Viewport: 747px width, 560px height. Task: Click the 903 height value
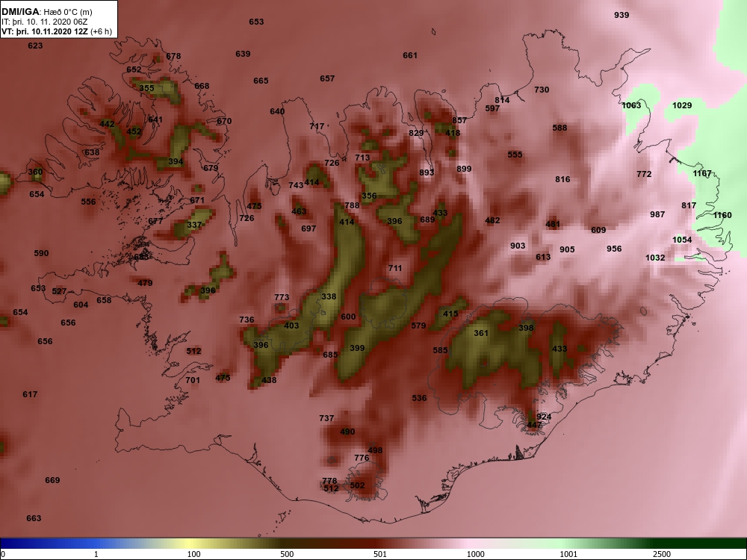(518, 246)
